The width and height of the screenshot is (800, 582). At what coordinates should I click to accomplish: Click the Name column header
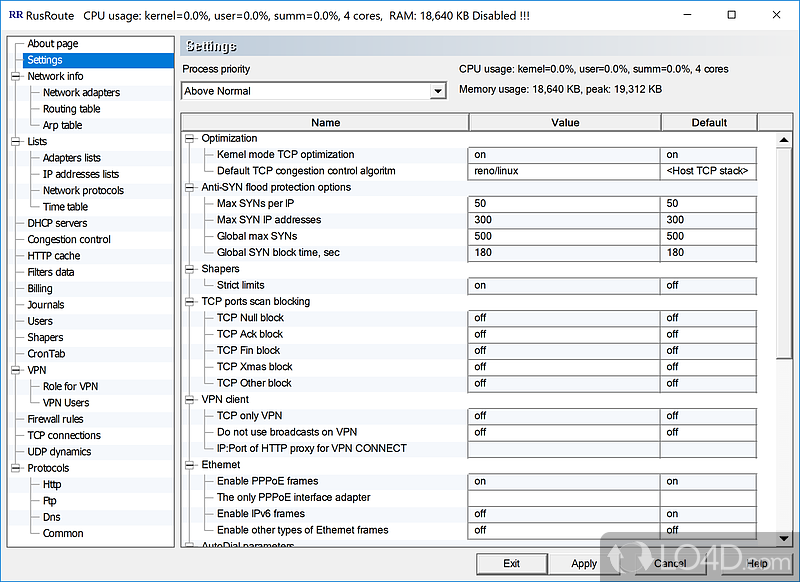(x=325, y=123)
